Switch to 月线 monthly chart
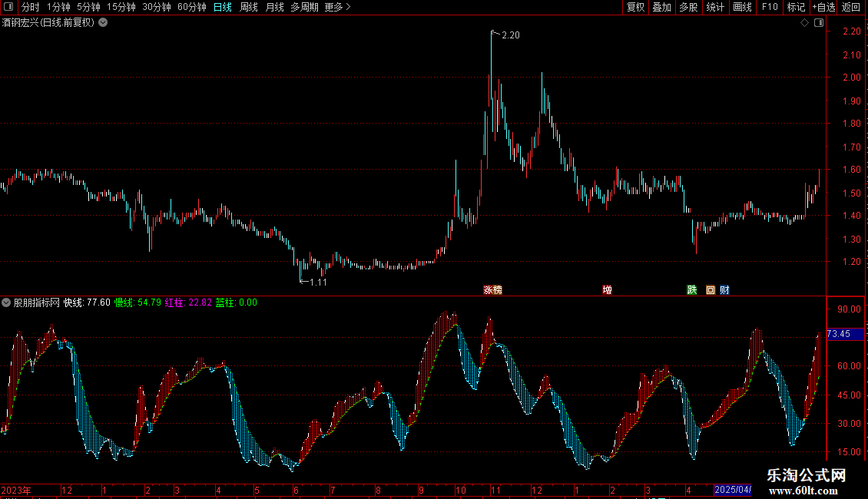 tap(274, 7)
